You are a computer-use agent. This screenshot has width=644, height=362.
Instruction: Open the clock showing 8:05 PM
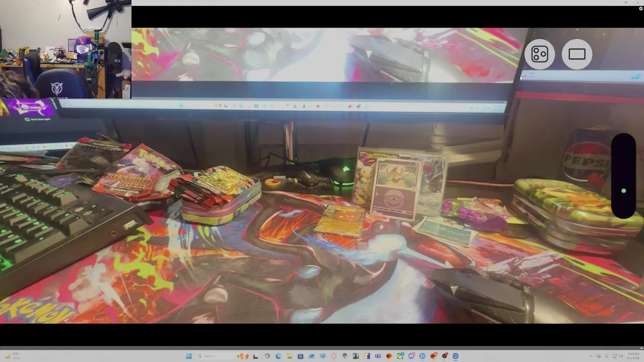coord(633,356)
